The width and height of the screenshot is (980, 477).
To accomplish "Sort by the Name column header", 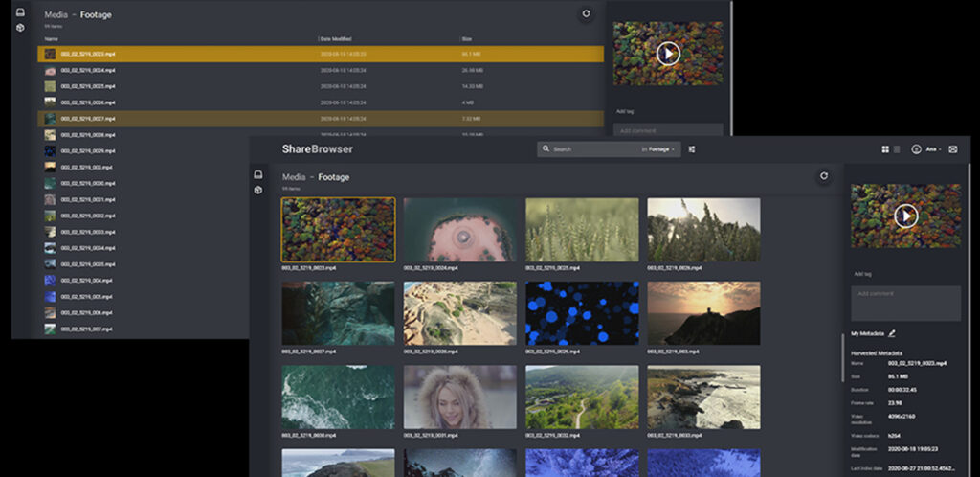I will pos(52,38).
